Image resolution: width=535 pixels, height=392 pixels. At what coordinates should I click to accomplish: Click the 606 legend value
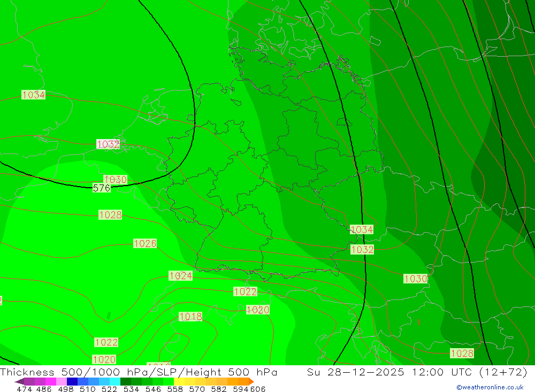(258, 389)
